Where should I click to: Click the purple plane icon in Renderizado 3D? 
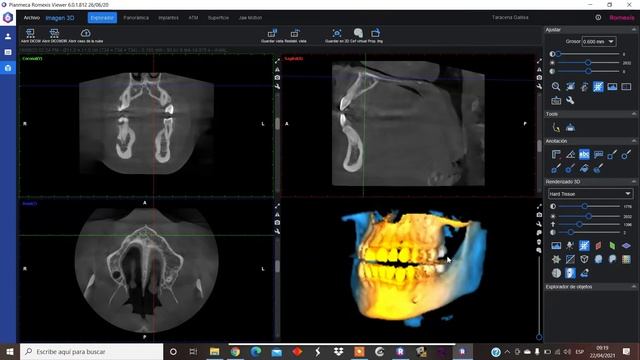click(x=626, y=245)
